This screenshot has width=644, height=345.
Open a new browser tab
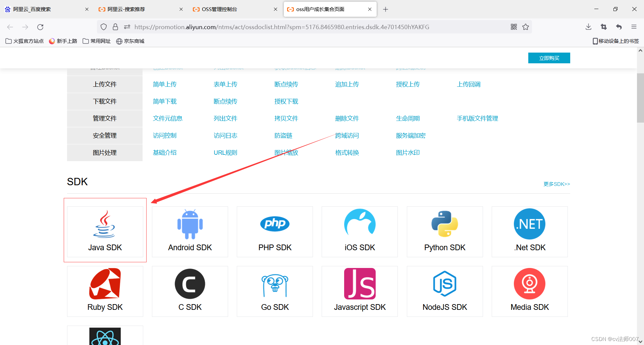[x=386, y=9]
